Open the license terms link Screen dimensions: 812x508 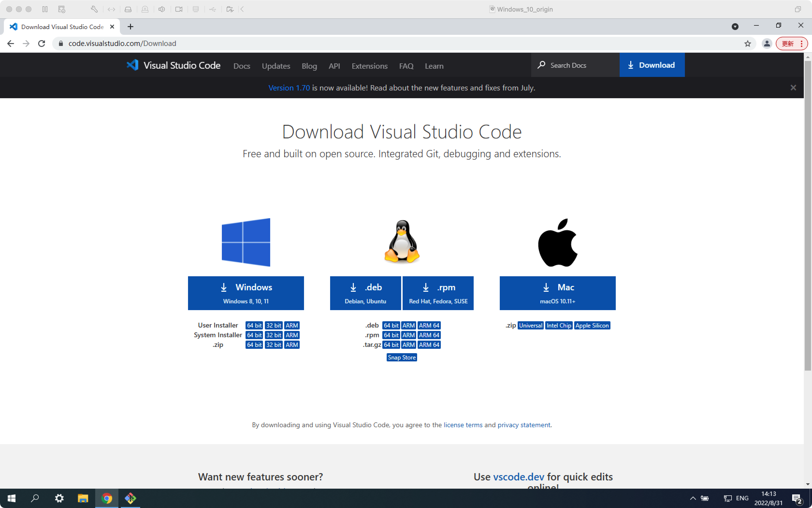coord(463,425)
